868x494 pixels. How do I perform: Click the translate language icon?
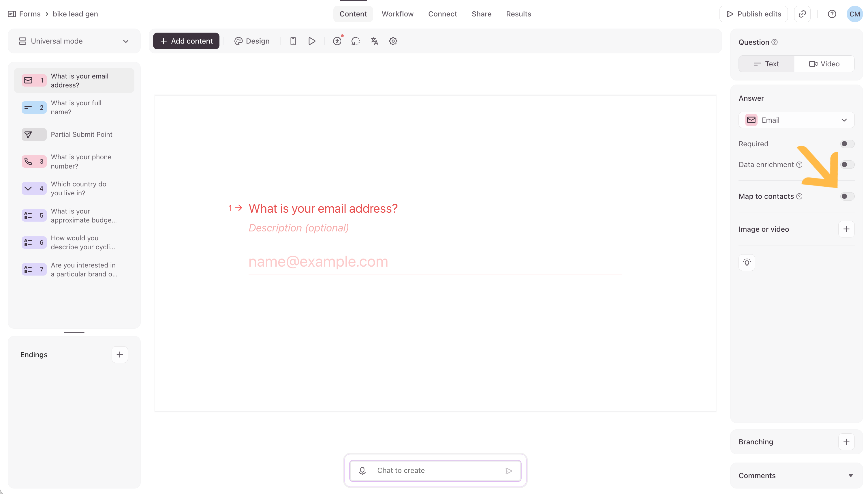[x=374, y=41]
